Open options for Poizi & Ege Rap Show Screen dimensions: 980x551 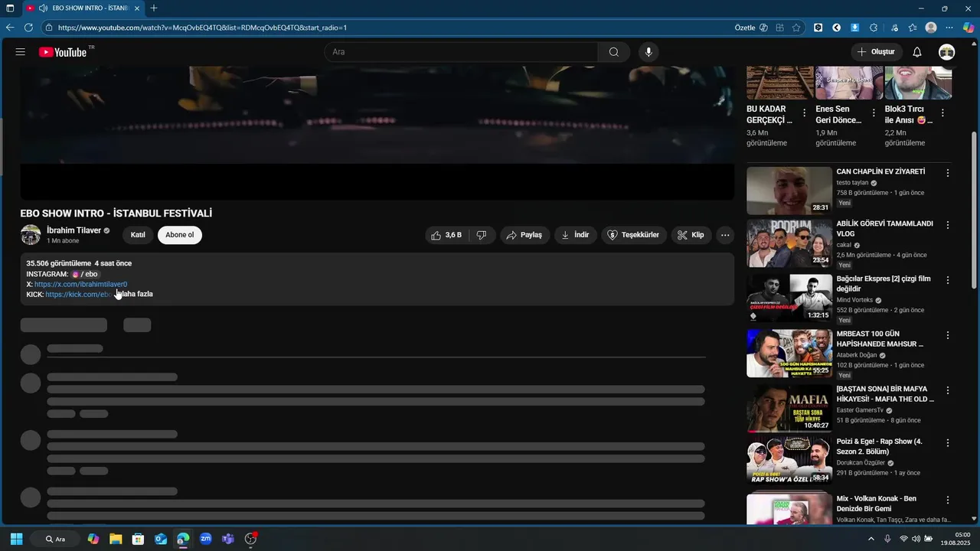(x=948, y=442)
